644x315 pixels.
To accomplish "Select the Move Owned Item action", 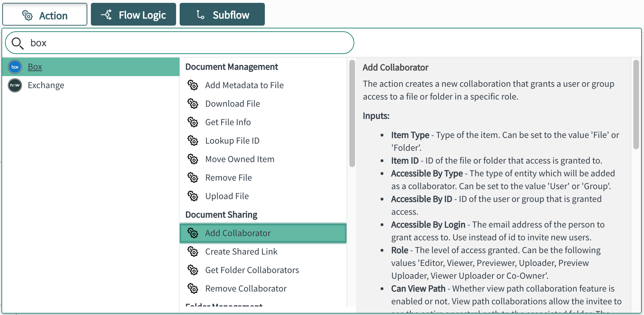I will click(x=240, y=159).
